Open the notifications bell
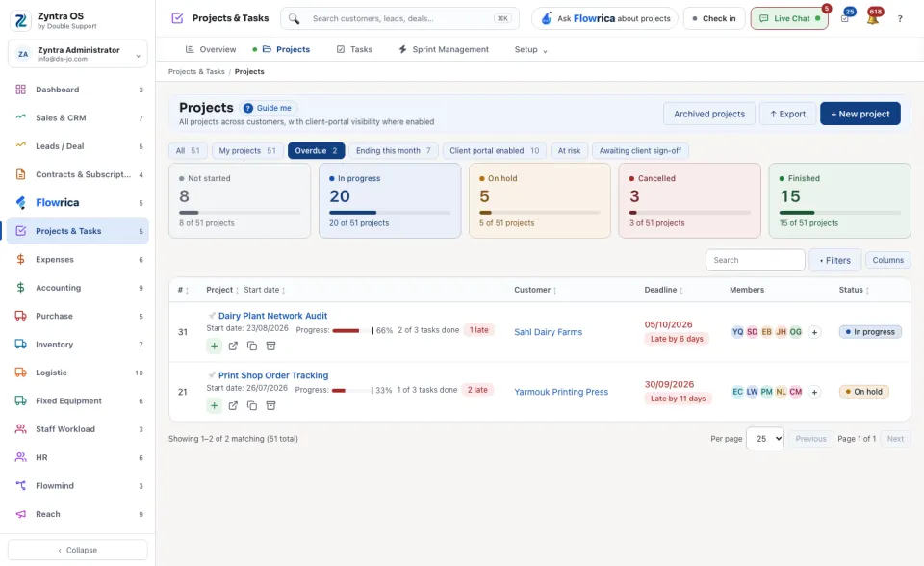Image resolution: width=924 pixels, height=566 pixels. coord(873,18)
